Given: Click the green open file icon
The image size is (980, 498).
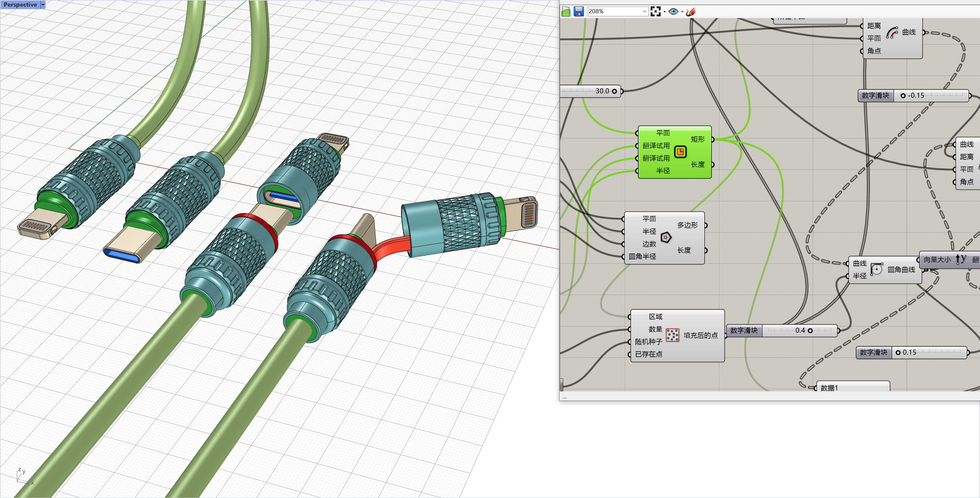Looking at the screenshot, I should coord(566,11).
